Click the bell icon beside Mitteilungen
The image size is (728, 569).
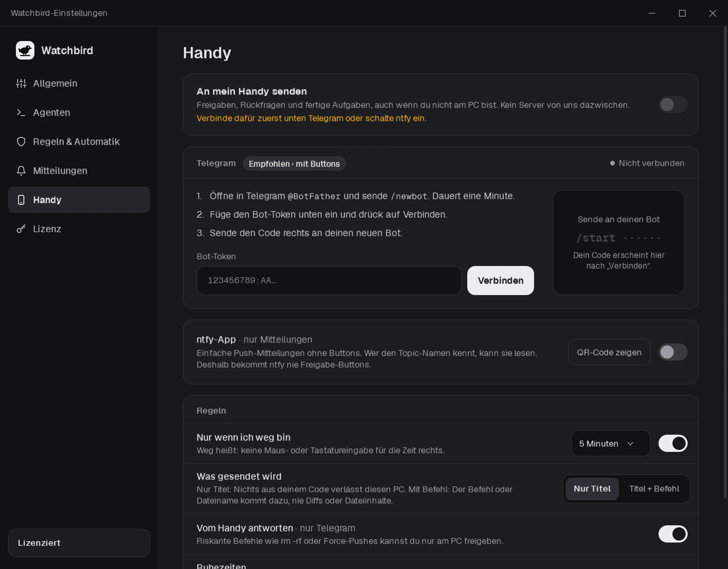point(21,171)
